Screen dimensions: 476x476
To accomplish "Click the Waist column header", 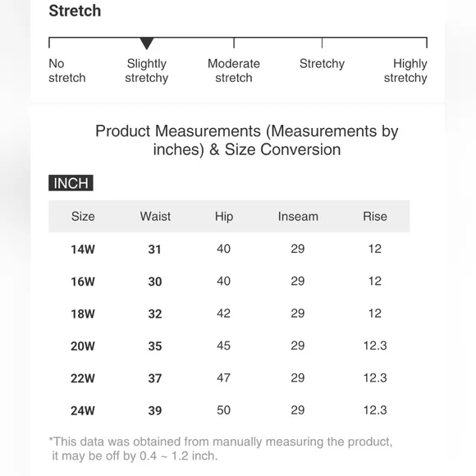I will click(155, 217).
